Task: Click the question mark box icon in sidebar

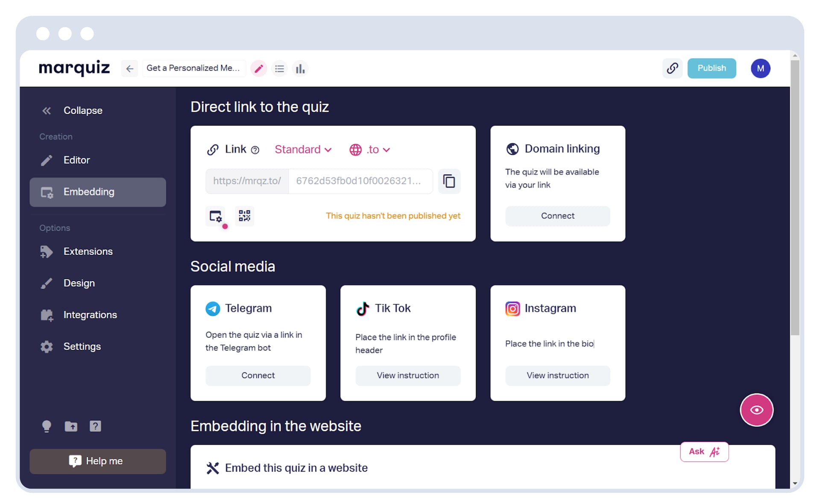Action: [95, 426]
